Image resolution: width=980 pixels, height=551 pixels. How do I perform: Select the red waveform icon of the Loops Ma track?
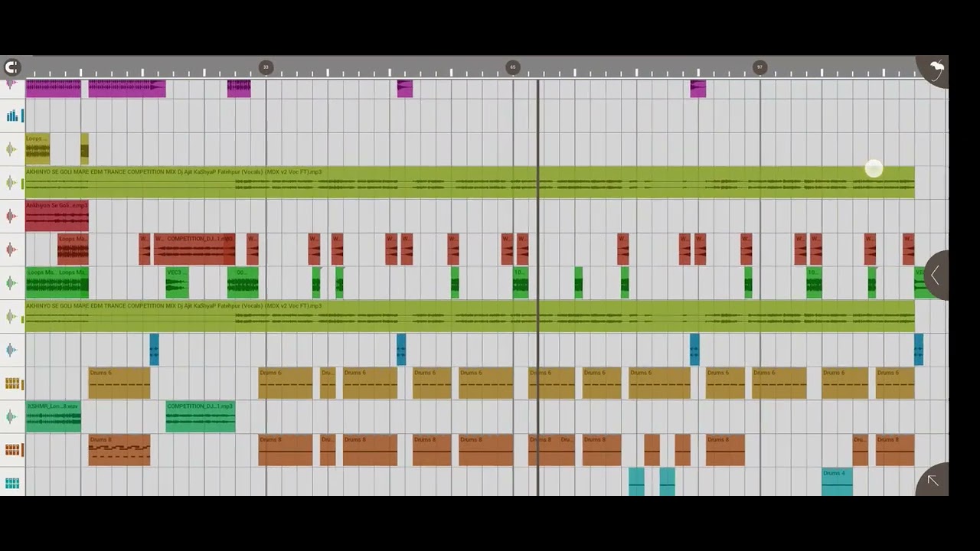(11, 249)
